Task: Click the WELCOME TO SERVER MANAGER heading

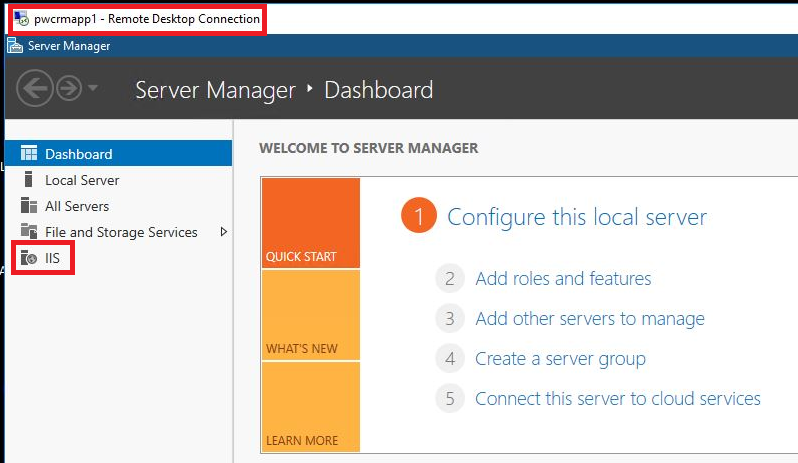Action: click(x=368, y=148)
